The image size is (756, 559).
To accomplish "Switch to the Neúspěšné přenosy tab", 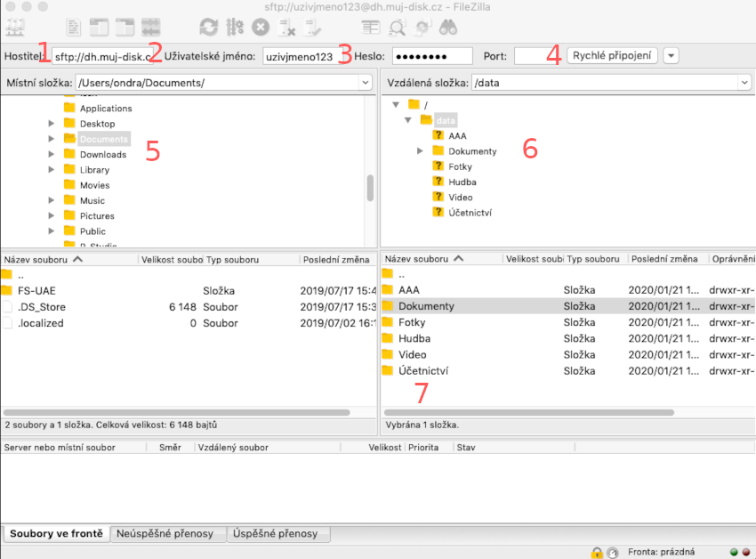I will pos(168,534).
